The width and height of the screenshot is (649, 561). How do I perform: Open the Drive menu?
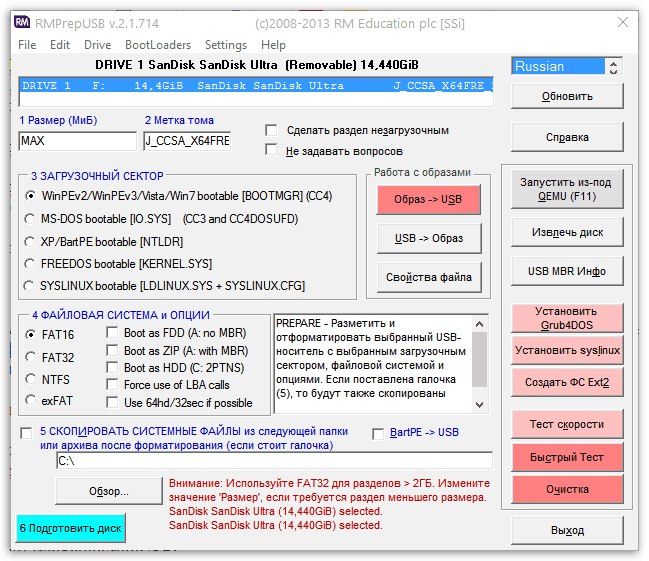pos(97,45)
